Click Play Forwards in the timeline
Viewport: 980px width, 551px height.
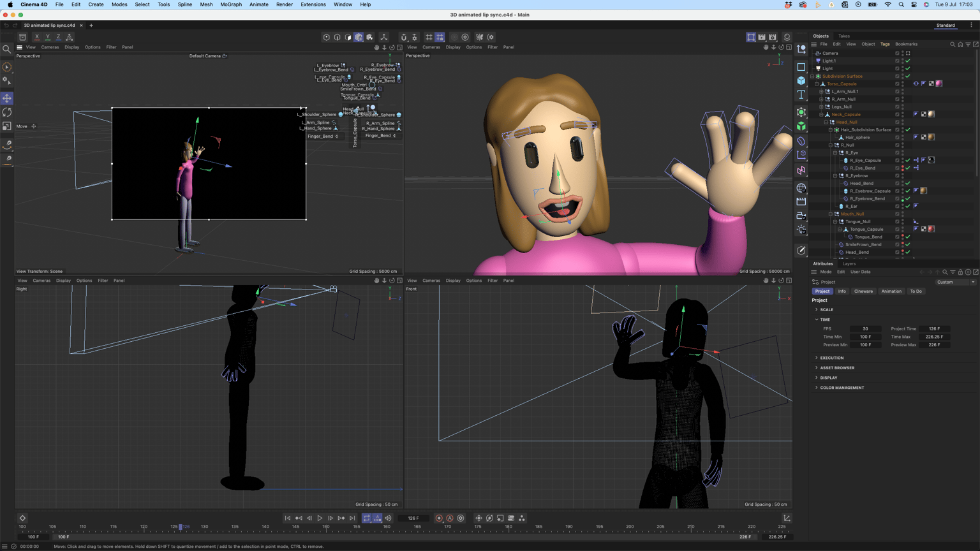tap(320, 518)
